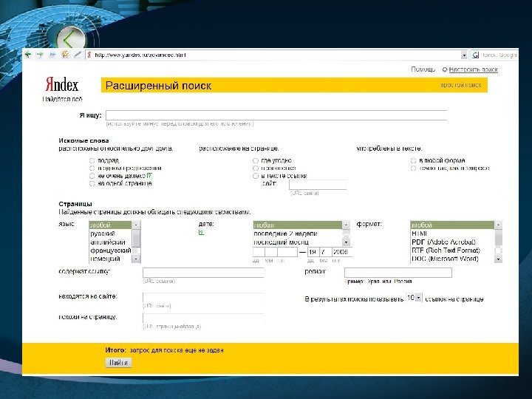Screen dimensions: 532x399
Task: Select 'в одном предложении' radio button
Action: [92, 168]
